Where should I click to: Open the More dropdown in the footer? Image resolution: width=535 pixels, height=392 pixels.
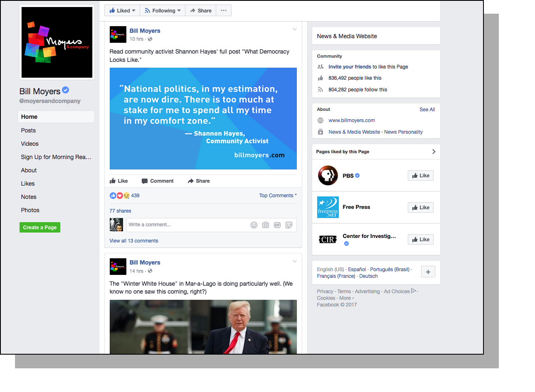[x=347, y=298]
